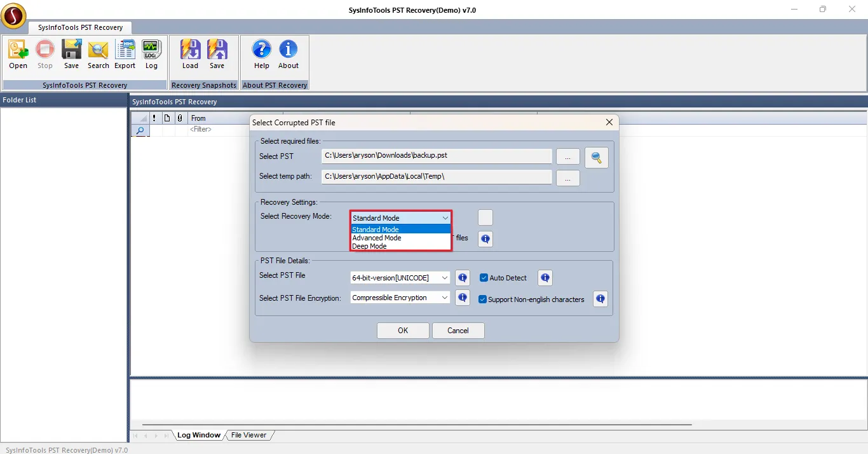
Task: Click the attachment column header icon
Action: point(180,118)
